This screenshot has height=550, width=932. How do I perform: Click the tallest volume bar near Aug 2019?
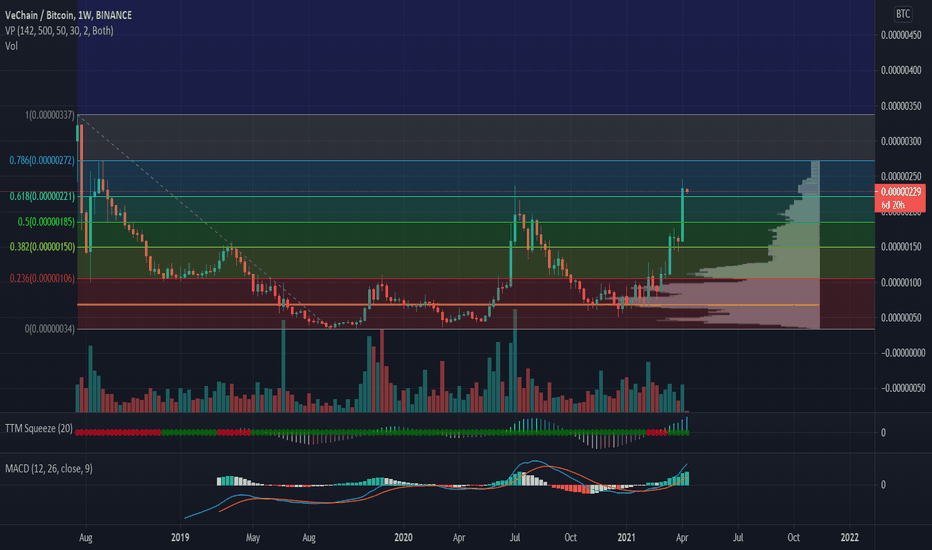(x=283, y=366)
